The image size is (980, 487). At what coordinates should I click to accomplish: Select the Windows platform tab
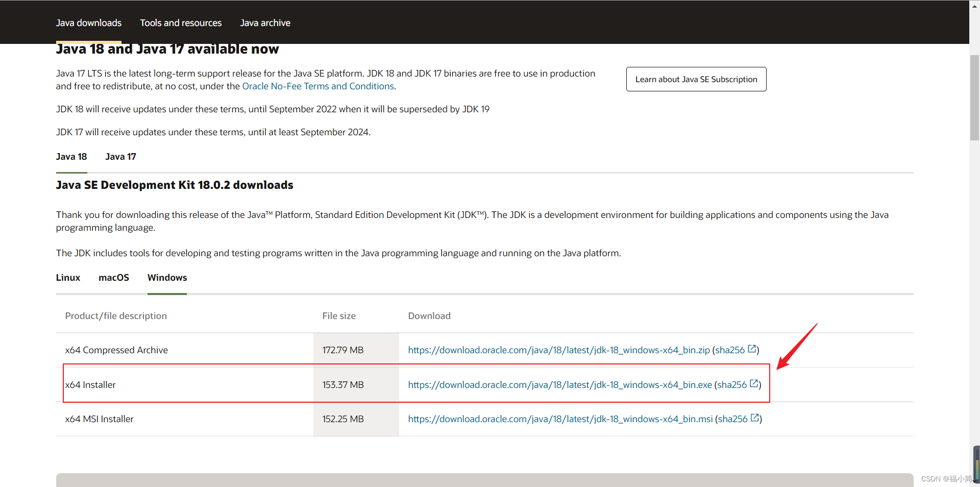[167, 278]
